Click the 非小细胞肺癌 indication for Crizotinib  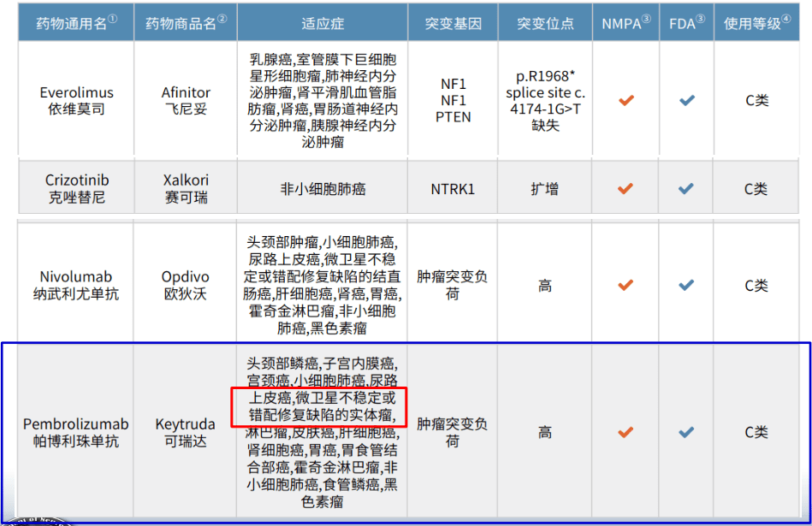coord(323,188)
